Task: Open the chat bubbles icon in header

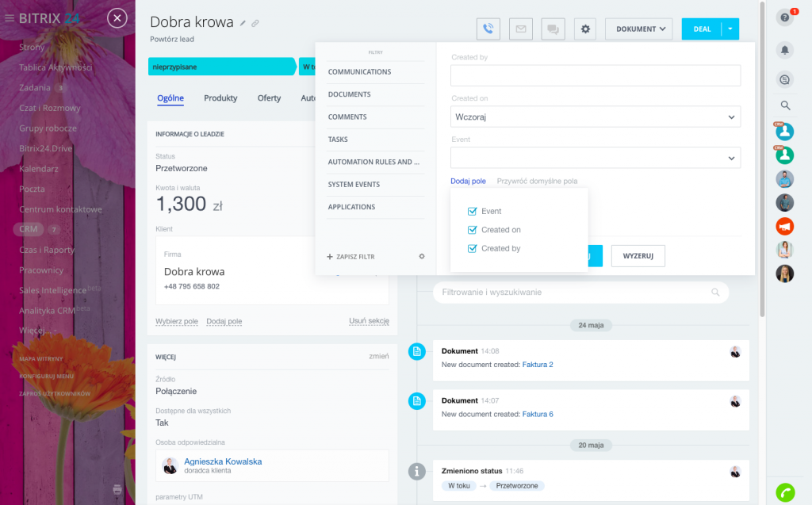Action: click(x=553, y=29)
